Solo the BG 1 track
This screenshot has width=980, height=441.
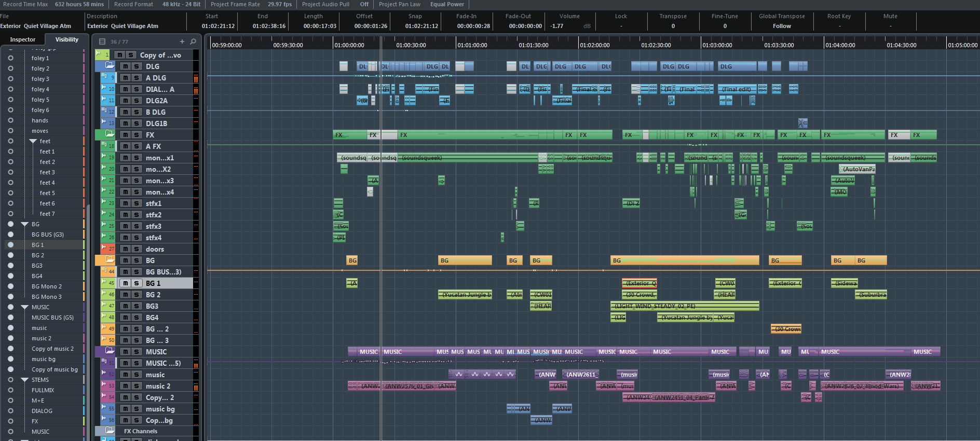(137, 283)
